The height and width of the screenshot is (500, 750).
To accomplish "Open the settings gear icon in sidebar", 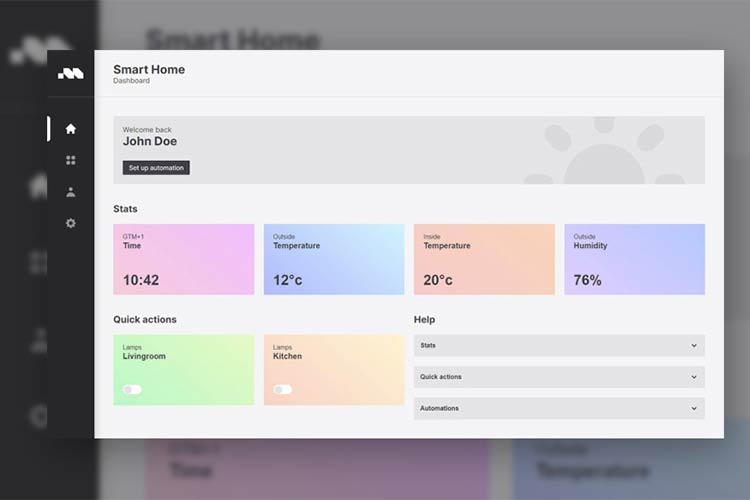I will click(70, 223).
